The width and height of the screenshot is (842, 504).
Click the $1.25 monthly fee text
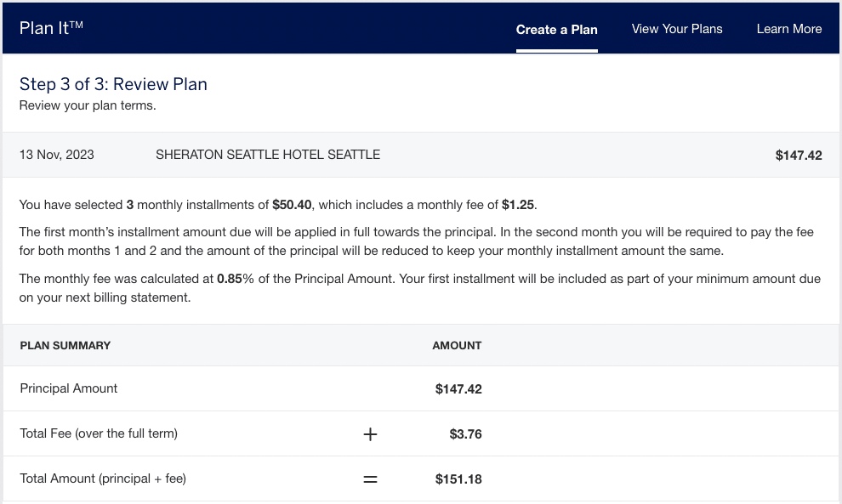click(x=519, y=205)
